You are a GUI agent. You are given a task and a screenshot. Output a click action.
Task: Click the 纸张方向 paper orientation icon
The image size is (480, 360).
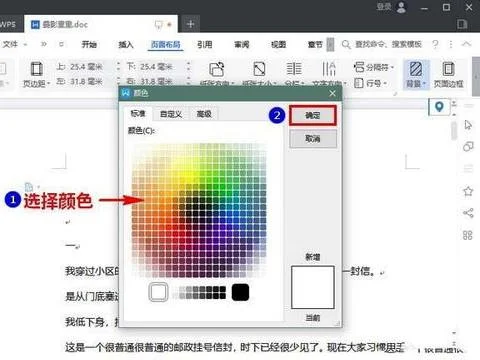217,69
